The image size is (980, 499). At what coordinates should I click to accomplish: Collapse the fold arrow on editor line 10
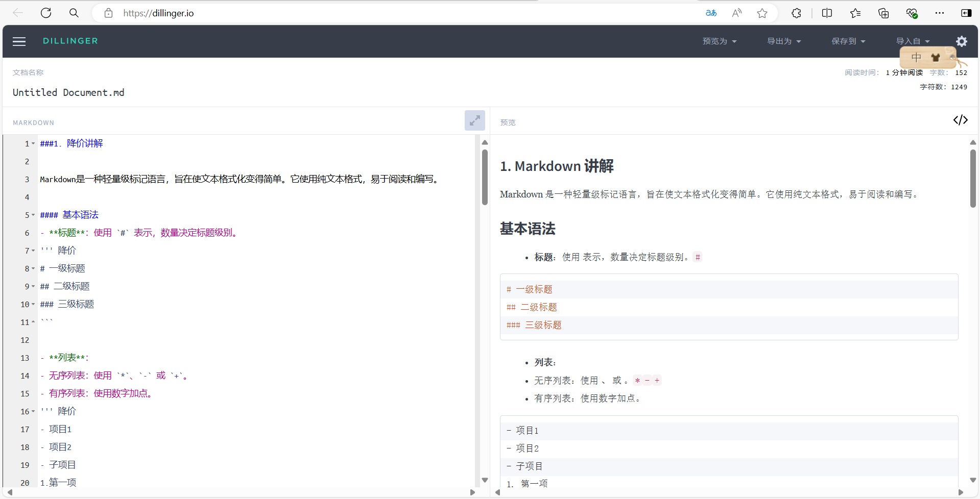(33, 304)
